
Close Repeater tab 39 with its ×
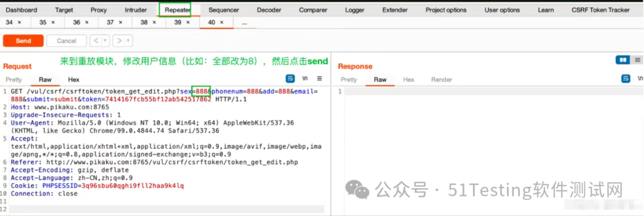[188, 23]
